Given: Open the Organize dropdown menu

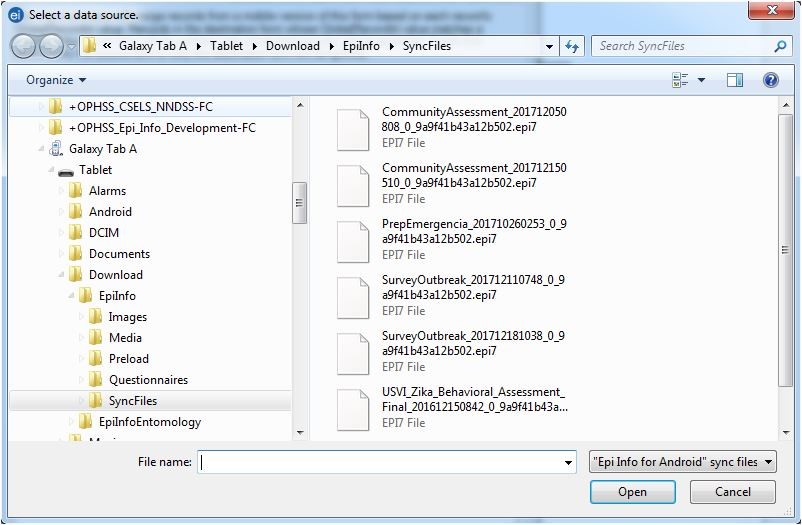Looking at the screenshot, I should tap(56, 80).
